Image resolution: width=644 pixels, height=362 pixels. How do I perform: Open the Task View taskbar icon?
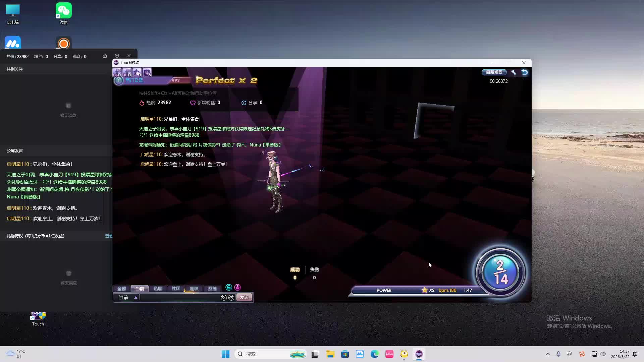point(315,354)
